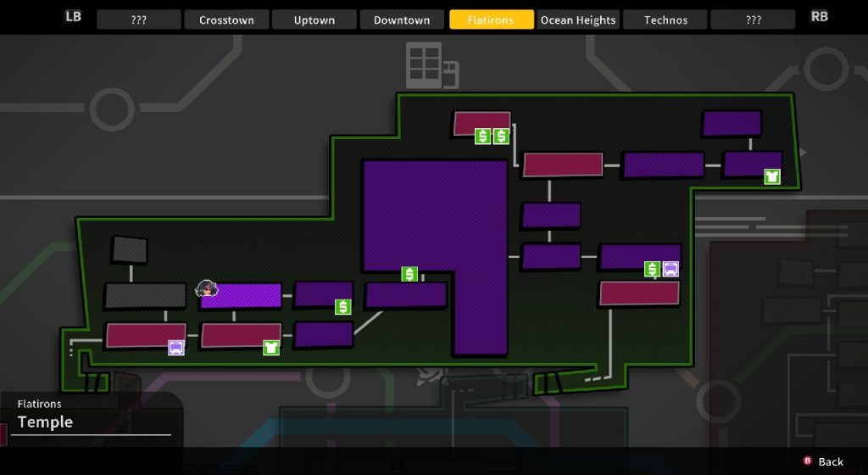
Task: Select the Downtown tab
Action: (x=402, y=20)
